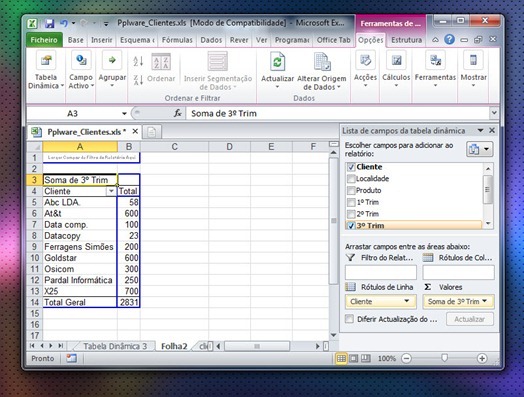The height and width of the screenshot is (397, 524).
Task: Open the Soma de 3º Trim values dropdown
Action: pos(485,301)
